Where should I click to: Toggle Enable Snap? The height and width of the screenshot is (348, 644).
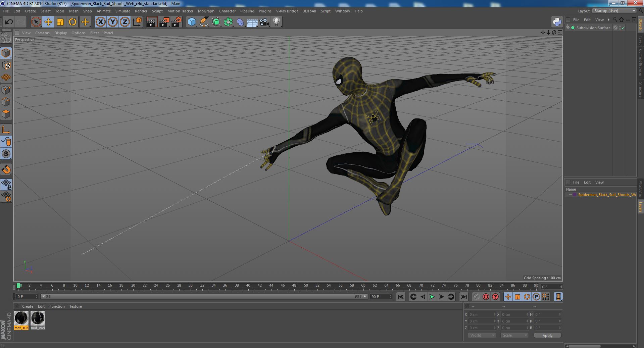[6, 154]
